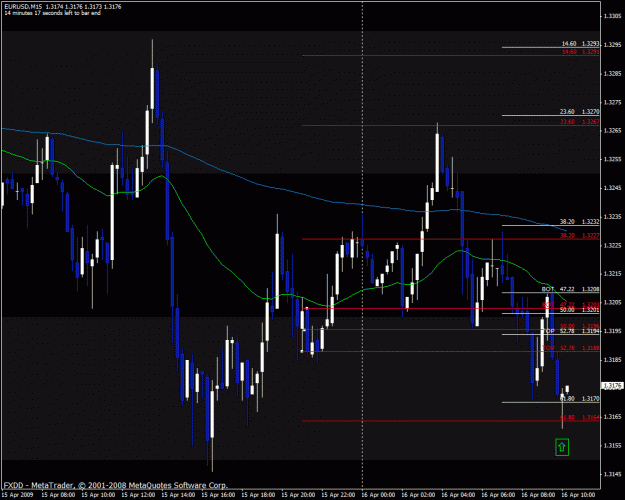
Task: Click the red '61.80 1.3164' level label
Action: point(579,417)
